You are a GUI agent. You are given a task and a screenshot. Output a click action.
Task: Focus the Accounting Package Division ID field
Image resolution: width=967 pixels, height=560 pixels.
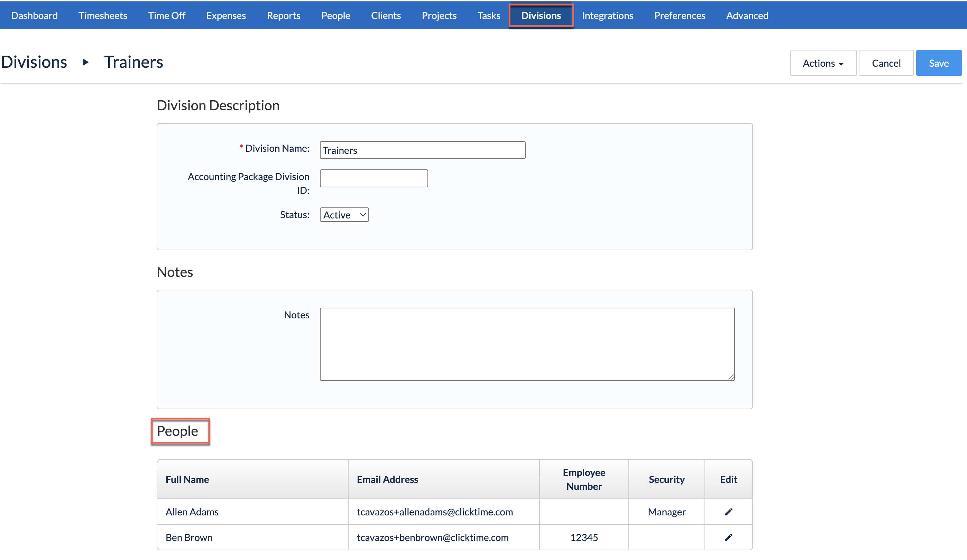pos(374,178)
